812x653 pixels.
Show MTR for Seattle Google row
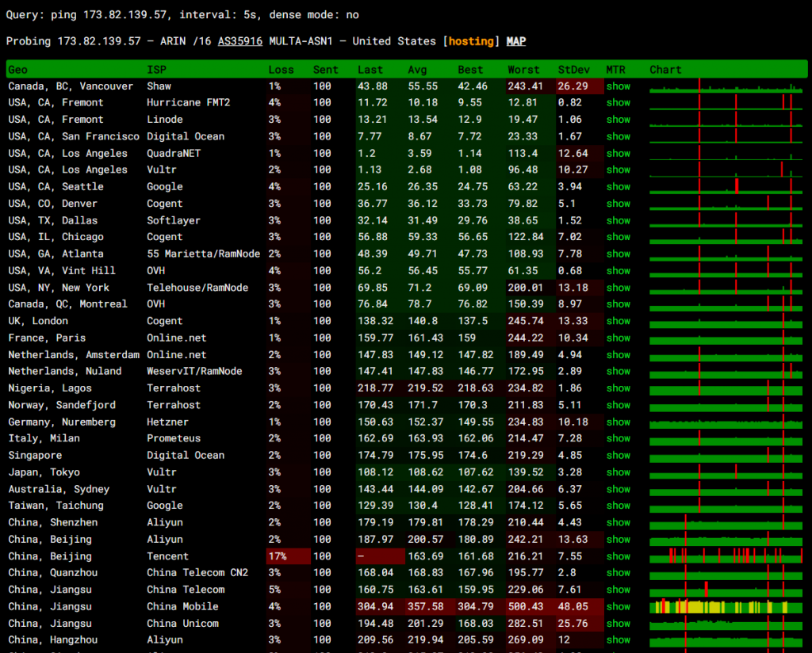click(x=619, y=187)
